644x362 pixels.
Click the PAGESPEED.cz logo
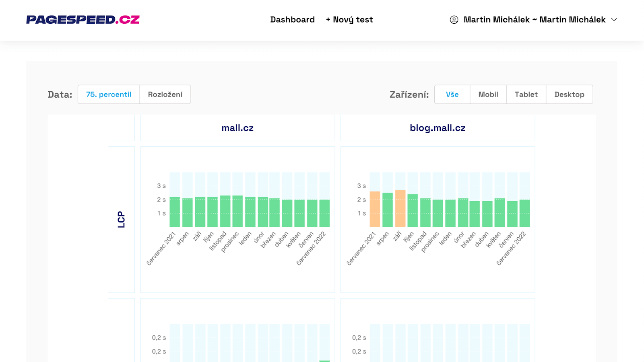83,20
